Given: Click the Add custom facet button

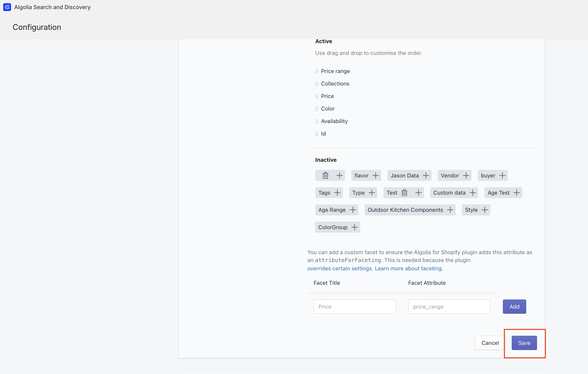Looking at the screenshot, I should (514, 307).
